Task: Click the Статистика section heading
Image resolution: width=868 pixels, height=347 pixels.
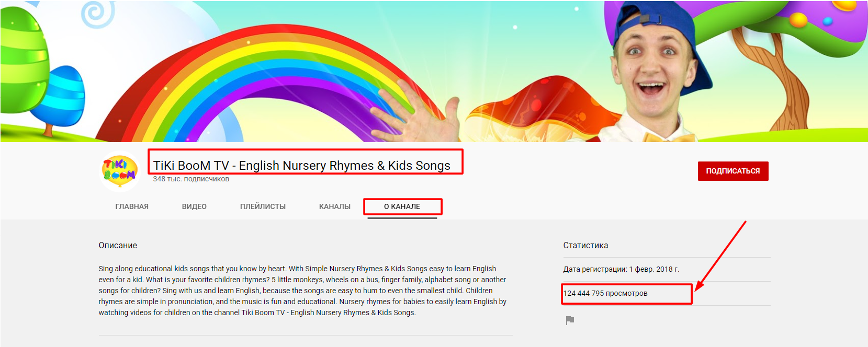Action: click(585, 245)
